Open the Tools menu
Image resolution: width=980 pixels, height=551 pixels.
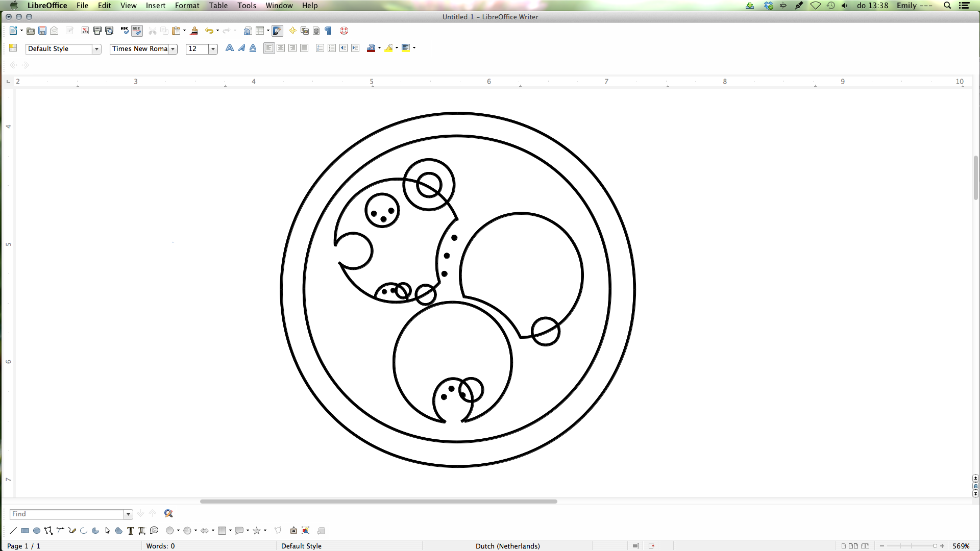[247, 5]
